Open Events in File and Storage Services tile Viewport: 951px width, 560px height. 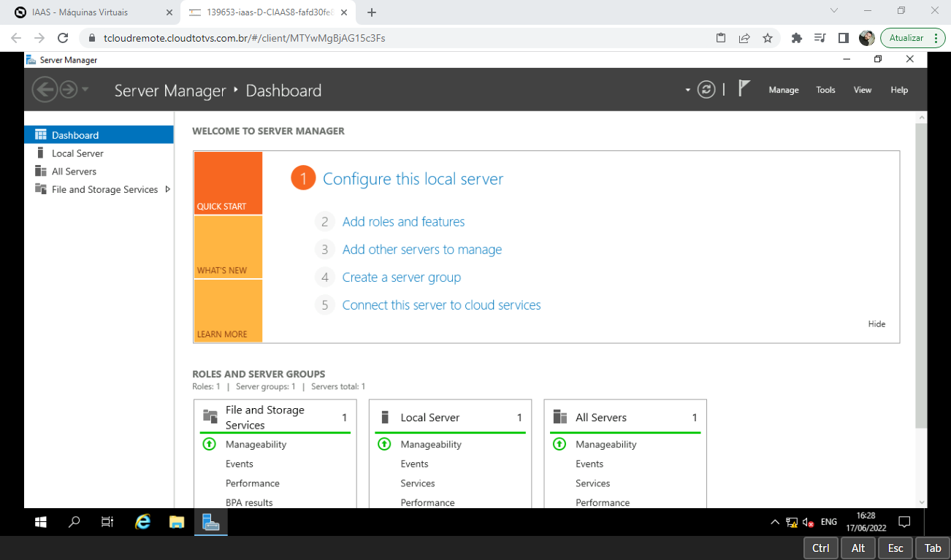[240, 464]
